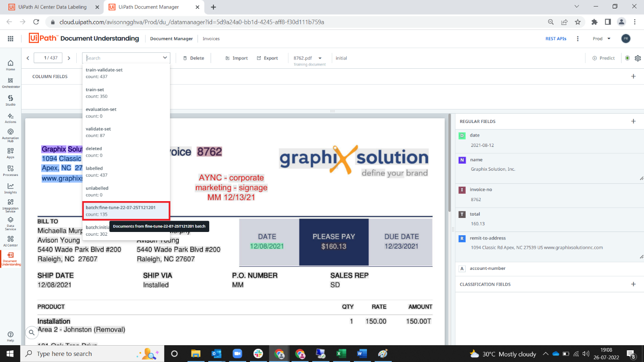Open the UiPath app launcher grid
644x362 pixels.
pyautogui.click(x=11, y=38)
